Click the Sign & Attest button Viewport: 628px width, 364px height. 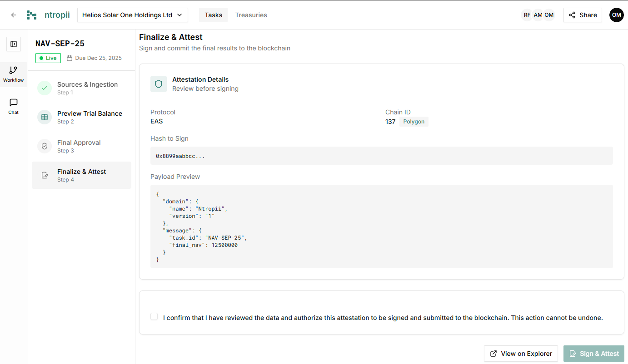tap(594, 353)
